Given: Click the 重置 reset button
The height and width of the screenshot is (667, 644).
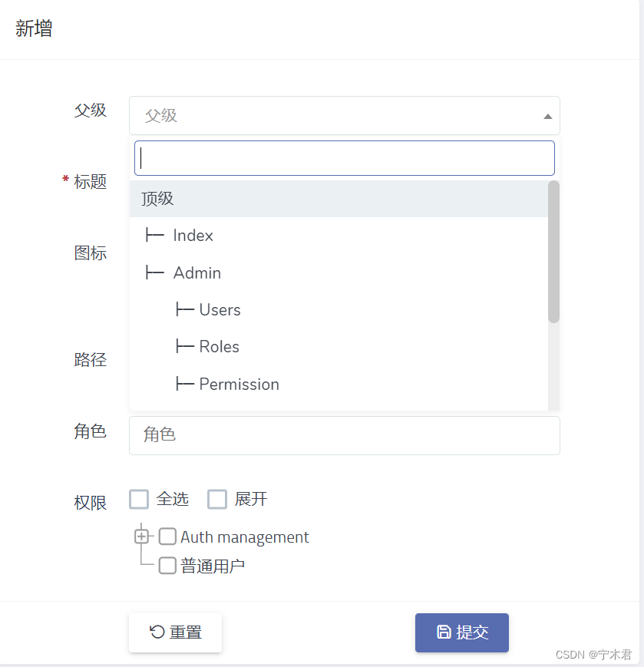Looking at the screenshot, I should [x=175, y=632].
